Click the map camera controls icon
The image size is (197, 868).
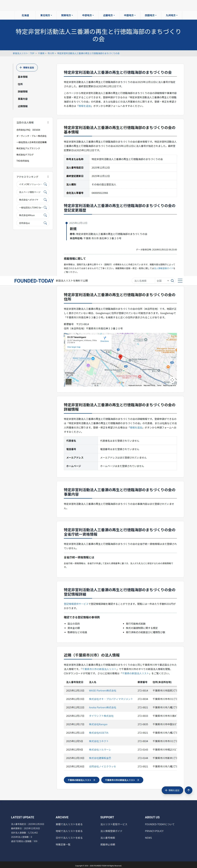(x=172, y=380)
